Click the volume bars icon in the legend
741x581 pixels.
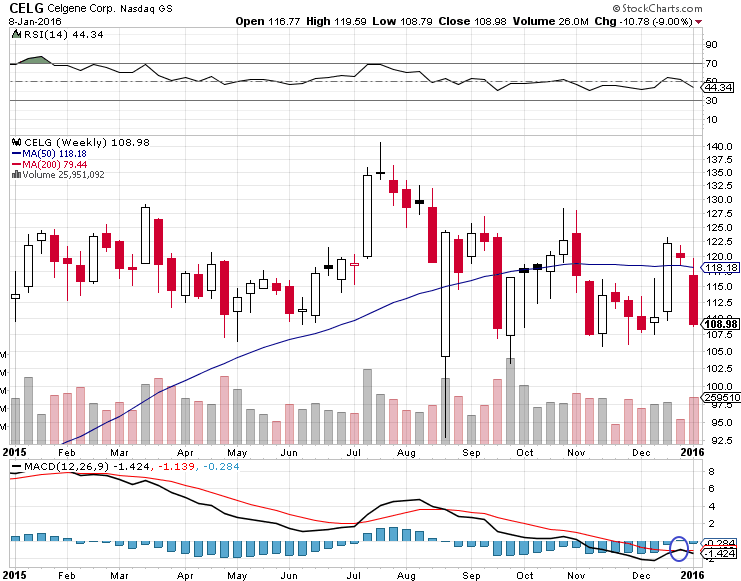pos(17,174)
